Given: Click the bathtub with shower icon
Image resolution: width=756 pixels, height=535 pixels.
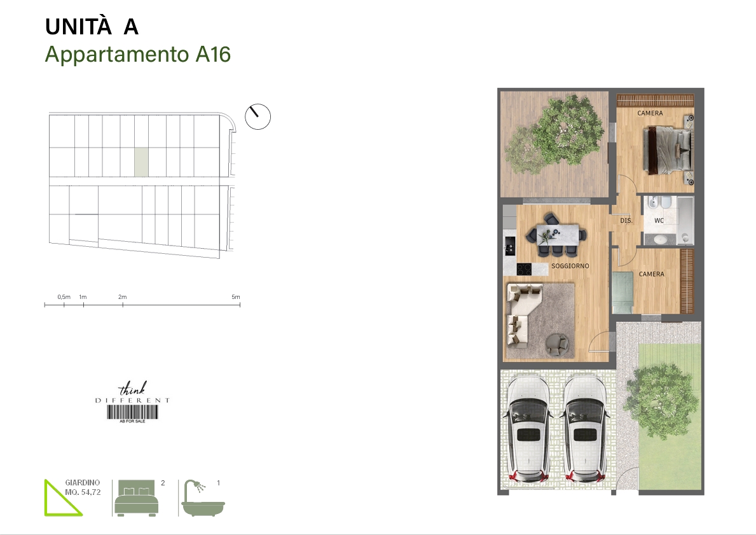Looking at the screenshot, I should [x=202, y=499].
